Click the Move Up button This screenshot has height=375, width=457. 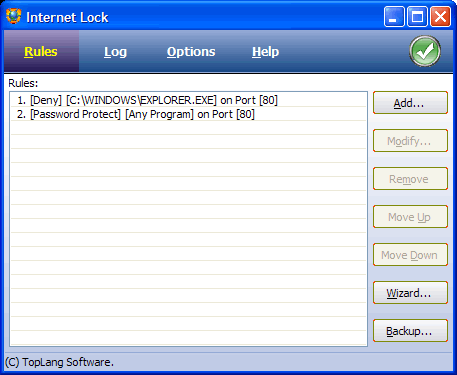point(410,217)
